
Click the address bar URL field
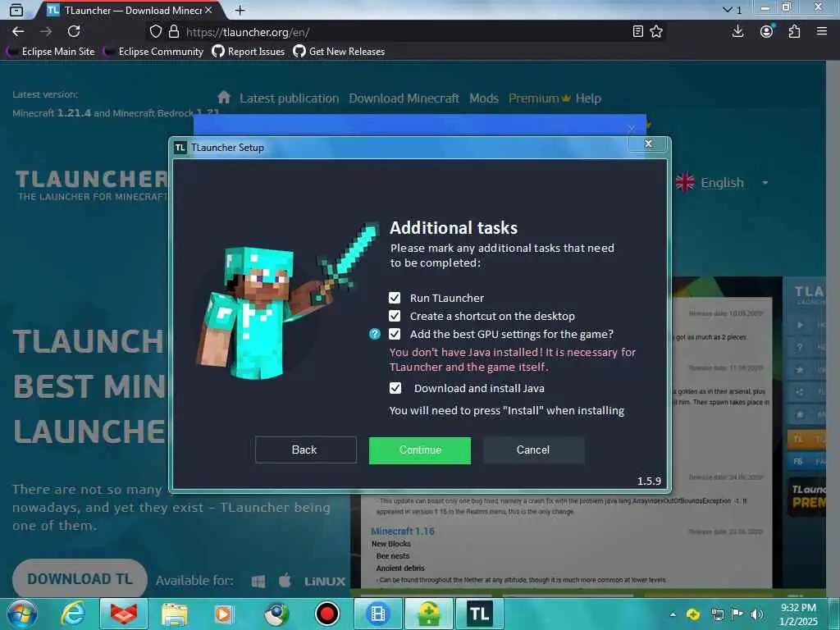pos(407,32)
